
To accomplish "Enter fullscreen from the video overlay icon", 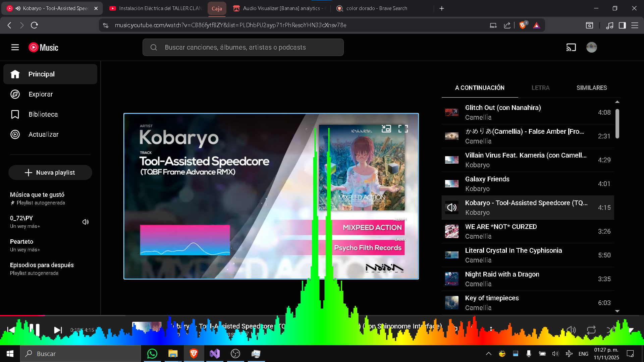I will [403, 129].
